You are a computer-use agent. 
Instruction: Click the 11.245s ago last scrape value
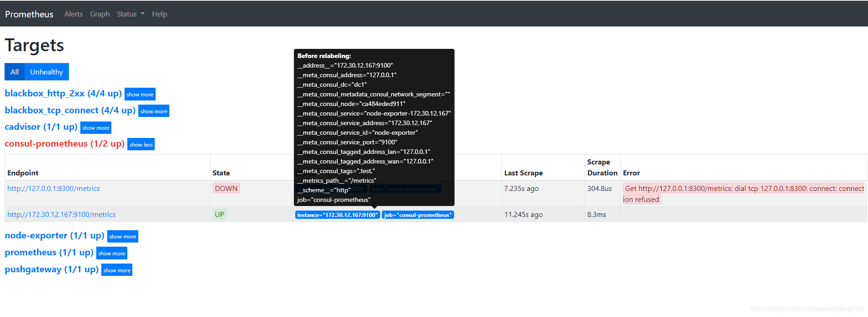pos(523,214)
